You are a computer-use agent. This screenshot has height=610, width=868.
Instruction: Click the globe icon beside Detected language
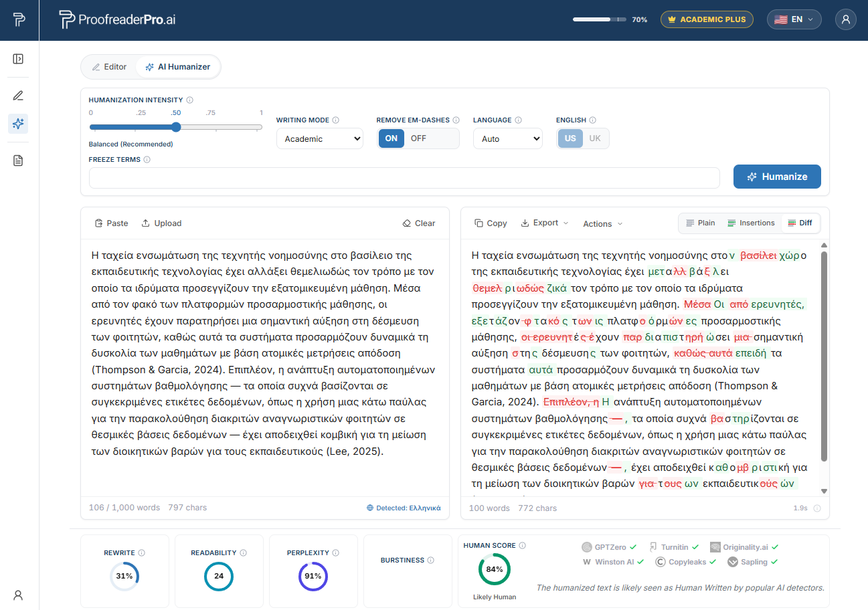click(370, 508)
